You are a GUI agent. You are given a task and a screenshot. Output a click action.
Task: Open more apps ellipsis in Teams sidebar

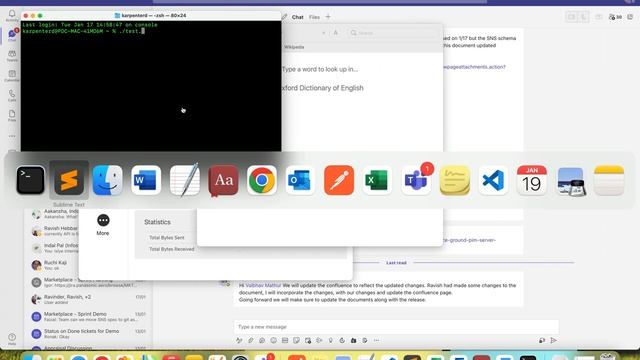12,136
